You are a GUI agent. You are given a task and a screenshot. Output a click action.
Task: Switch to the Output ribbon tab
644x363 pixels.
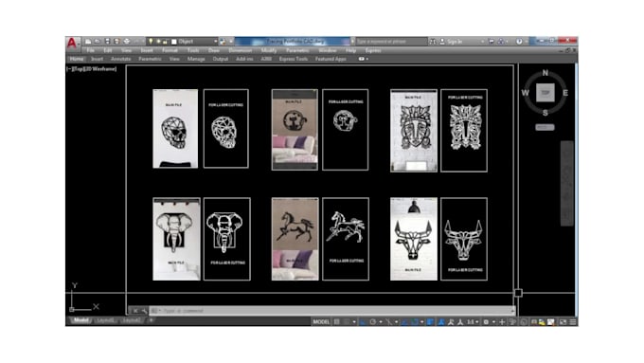point(220,59)
